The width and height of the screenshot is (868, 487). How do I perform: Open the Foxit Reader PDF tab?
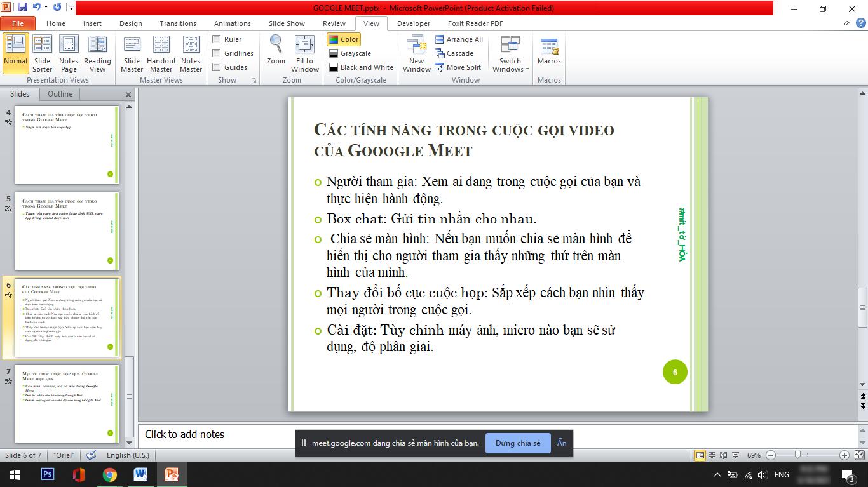[x=475, y=23]
